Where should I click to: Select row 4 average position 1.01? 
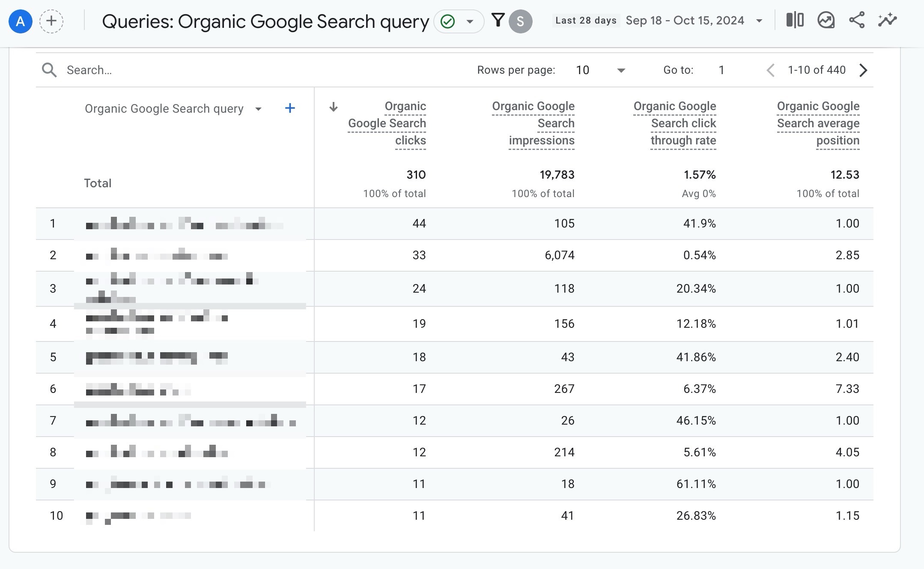click(847, 324)
